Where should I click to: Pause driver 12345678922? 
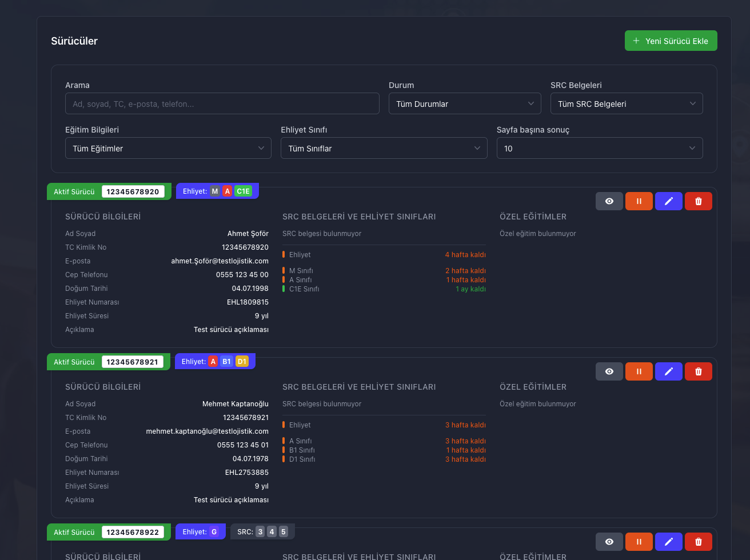point(639,542)
